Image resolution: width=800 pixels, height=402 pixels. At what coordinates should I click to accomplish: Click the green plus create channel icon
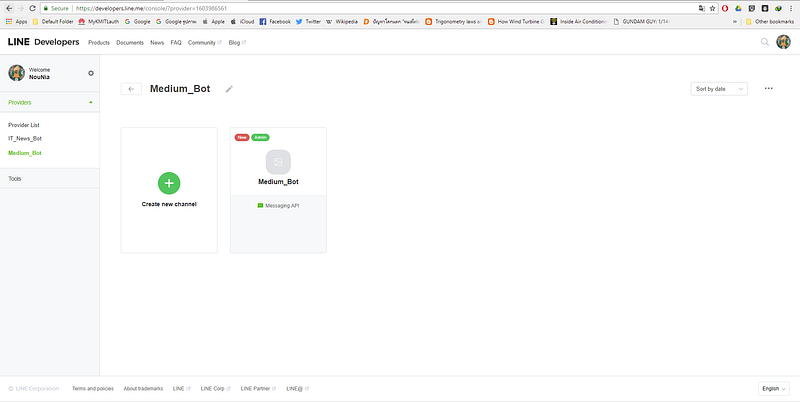(x=169, y=183)
